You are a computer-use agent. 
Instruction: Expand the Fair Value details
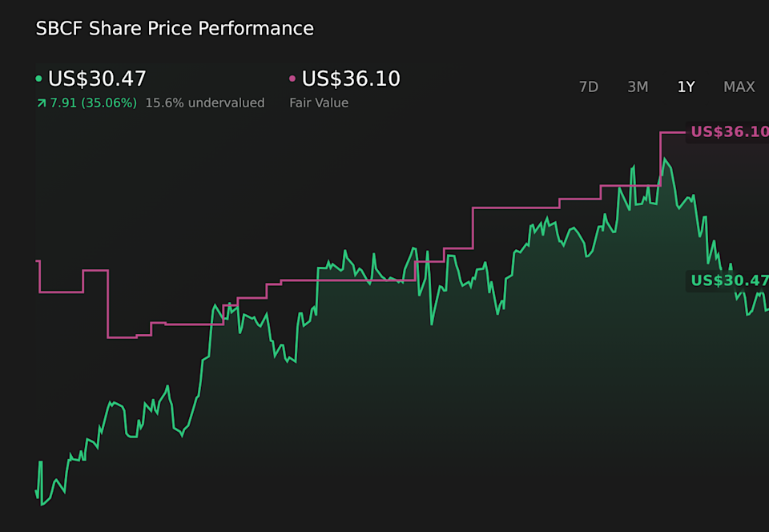click(x=319, y=103)
